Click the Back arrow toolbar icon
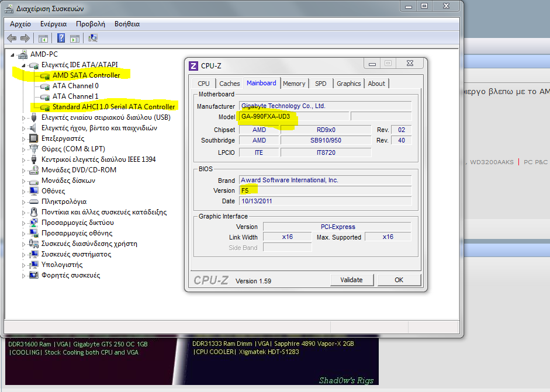Screen dimensions: 550x392 pos(12,39)
